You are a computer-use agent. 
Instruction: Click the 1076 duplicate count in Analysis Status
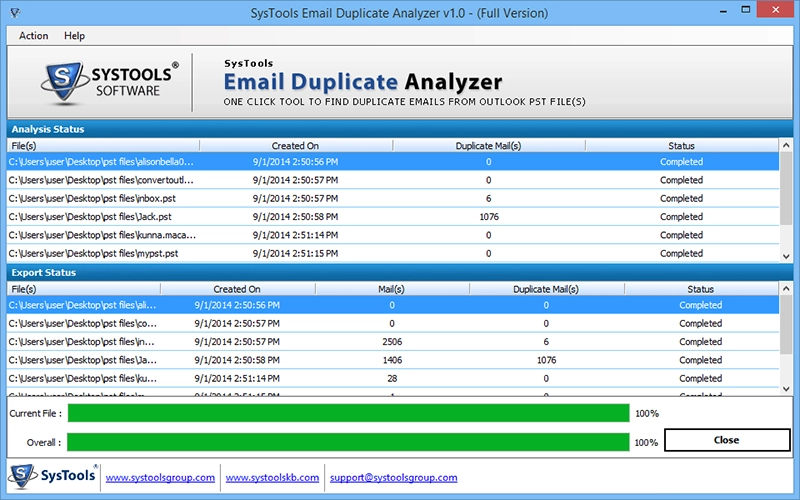[x=489, y=217]
